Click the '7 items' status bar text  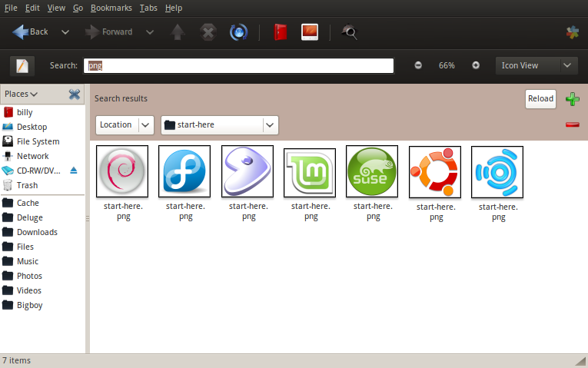coord(16,360)
